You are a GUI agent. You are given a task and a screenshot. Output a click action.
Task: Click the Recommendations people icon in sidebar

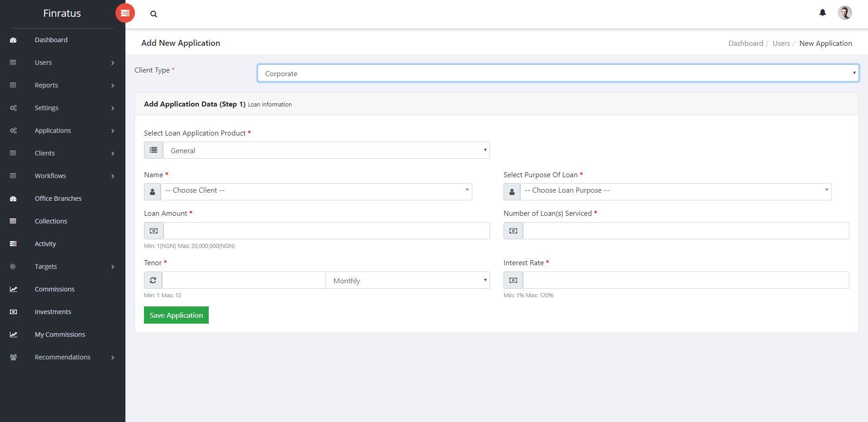coord(14,357)
